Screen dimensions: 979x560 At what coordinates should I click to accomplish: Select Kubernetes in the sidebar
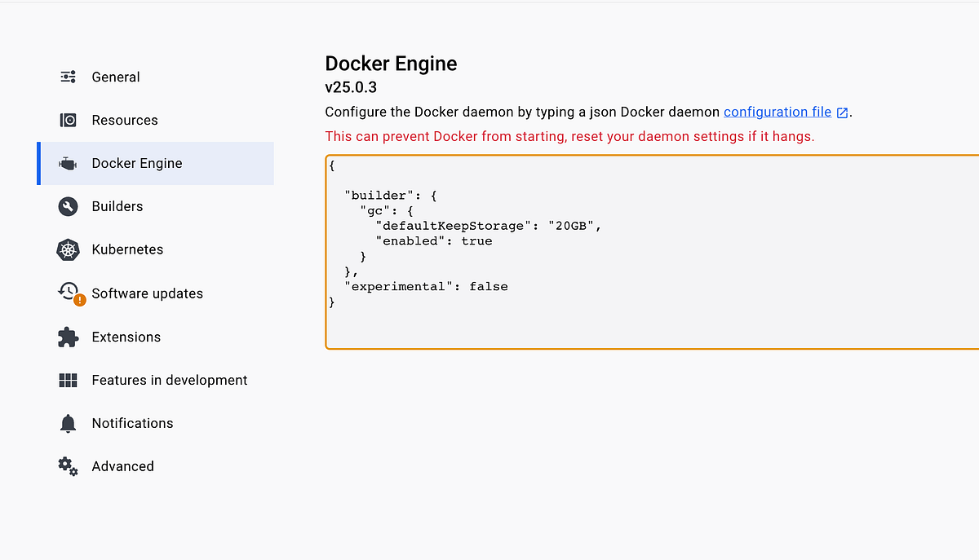127,249
